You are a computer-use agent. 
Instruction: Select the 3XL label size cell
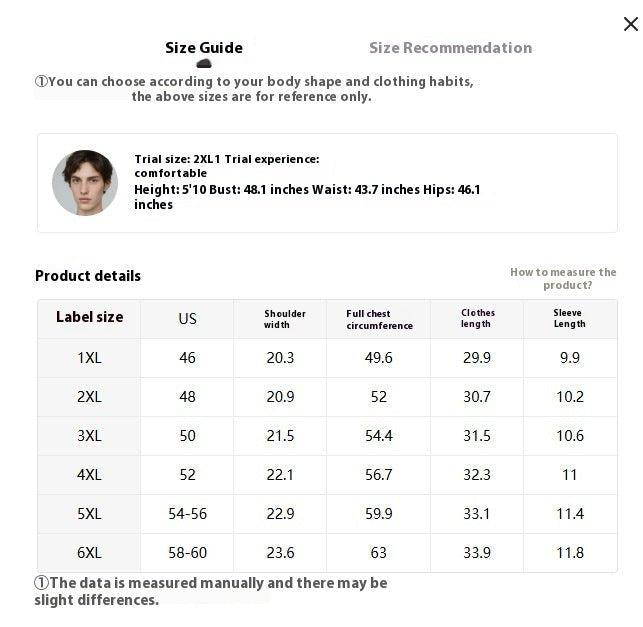89,436
